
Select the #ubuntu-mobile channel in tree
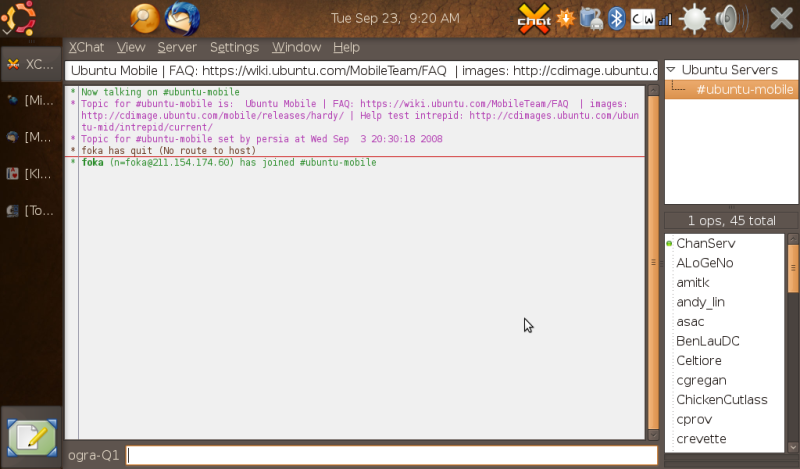pos(731,90)
